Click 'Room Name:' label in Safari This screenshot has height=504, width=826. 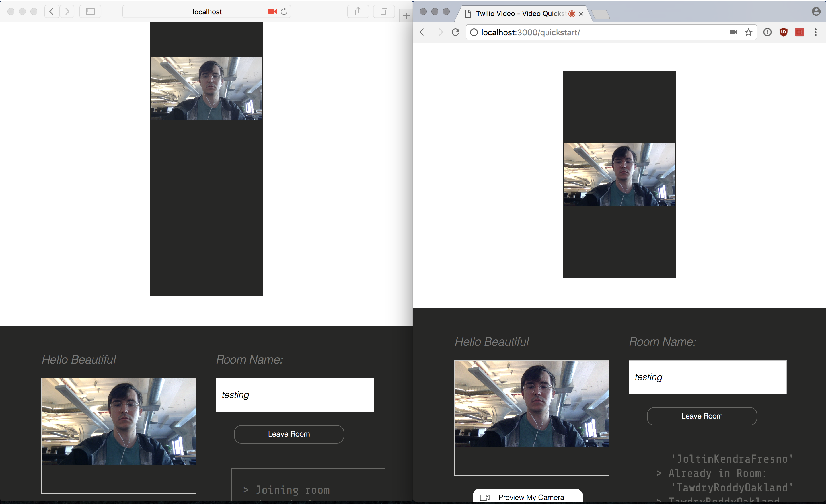click(250, 360)
